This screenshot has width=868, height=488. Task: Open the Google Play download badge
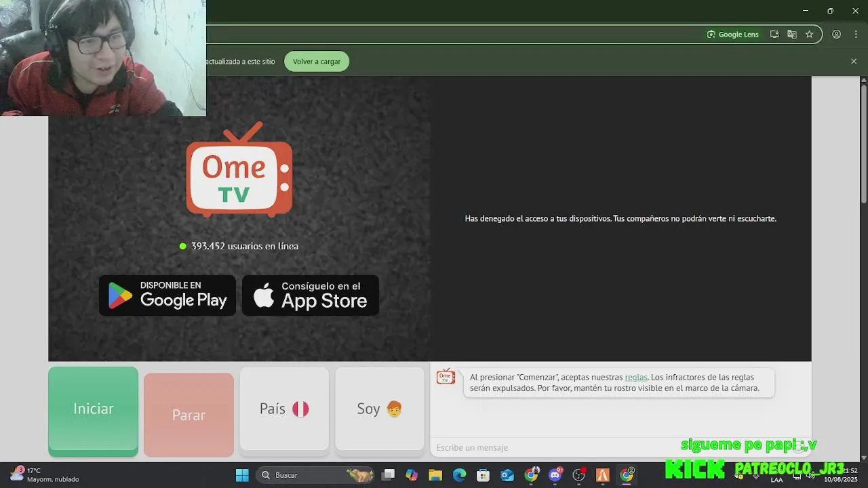pyautogui.click(x=167, y=296)
